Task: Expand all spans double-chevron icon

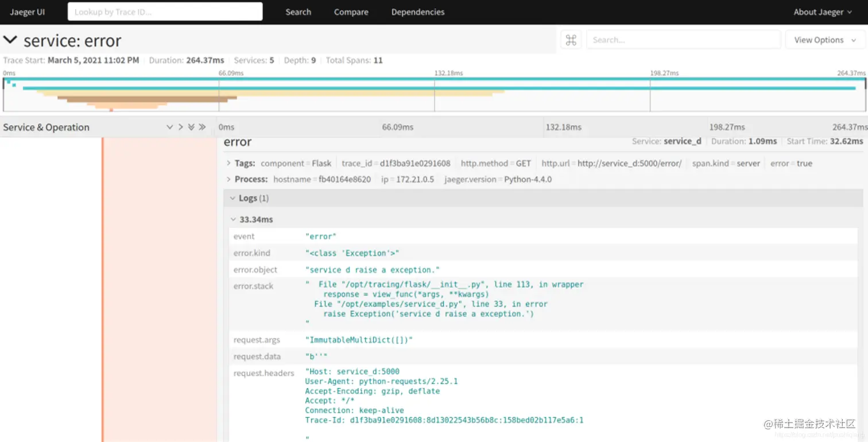Action: [x=191, y=127]
